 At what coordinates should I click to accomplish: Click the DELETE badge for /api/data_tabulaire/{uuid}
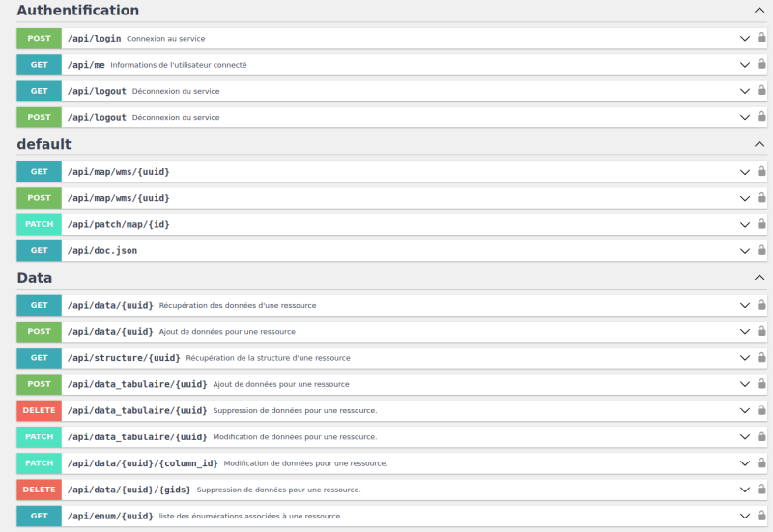[x=39, y=410]
